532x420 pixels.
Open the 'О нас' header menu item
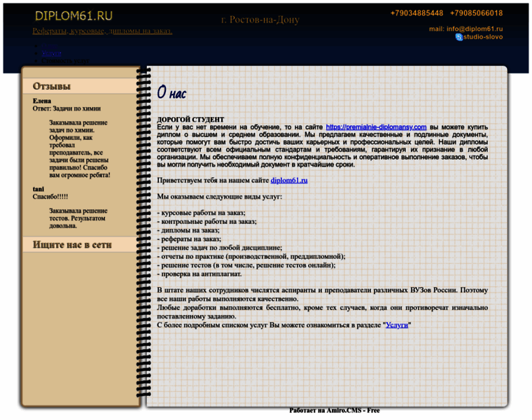49,45
